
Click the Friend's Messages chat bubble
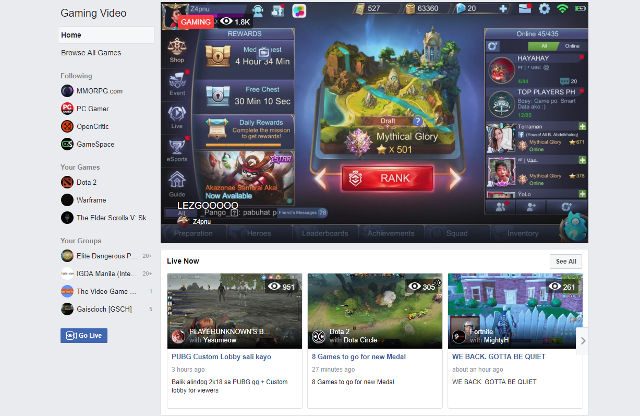(302, 212)
